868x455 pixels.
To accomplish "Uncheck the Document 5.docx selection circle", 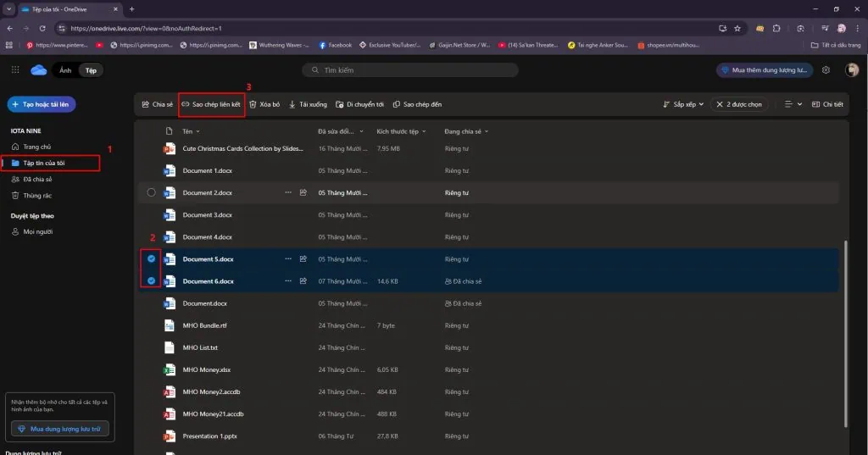I will pos(152,258).
